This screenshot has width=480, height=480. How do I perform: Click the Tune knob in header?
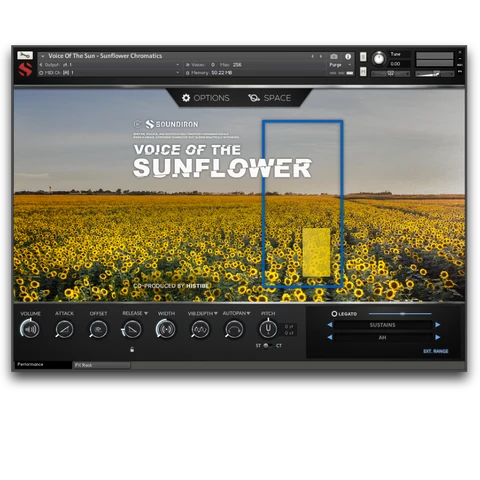pyautogui.click(x=379, y=59)
